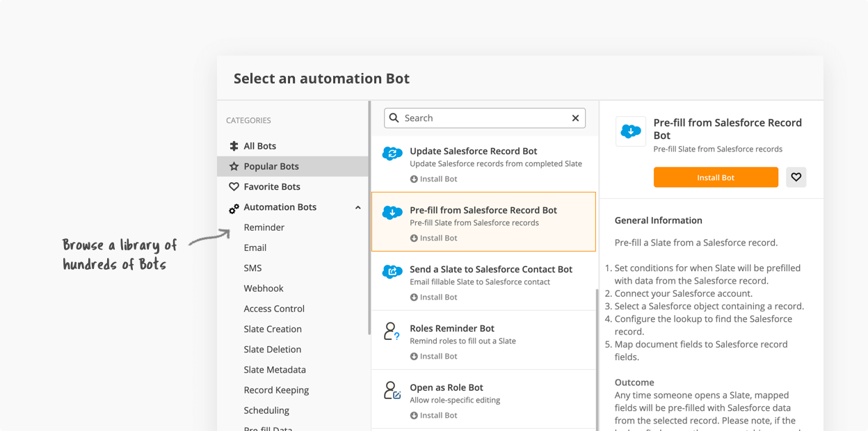Click the Outcome heading
Viewport: 868px width, 431px height.
pyautogui.click(x=634, y=382)
